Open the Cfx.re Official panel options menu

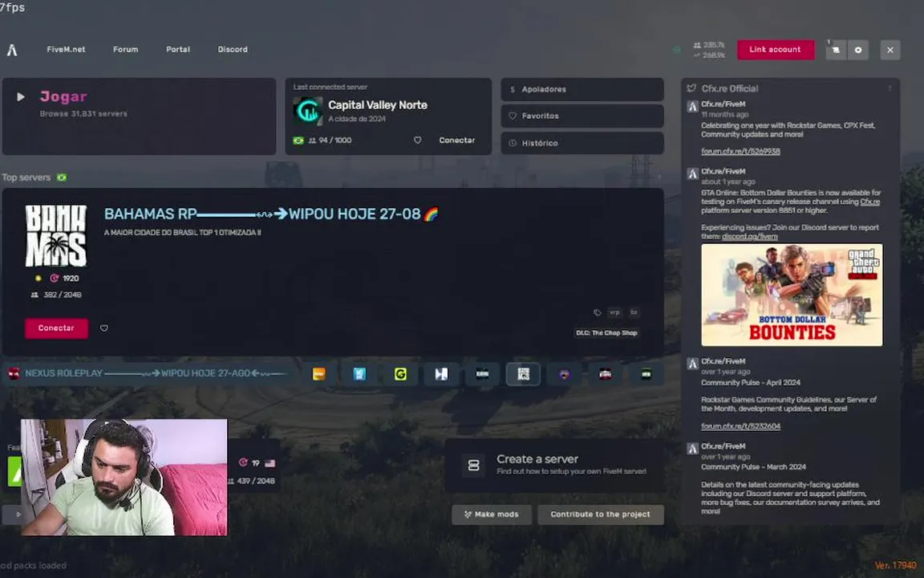tap(890, 88)
